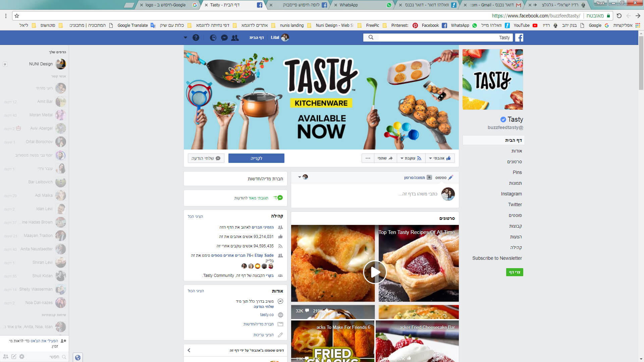
Task: Switch to the WhatsApp browser tab
Action: [364, 5]
